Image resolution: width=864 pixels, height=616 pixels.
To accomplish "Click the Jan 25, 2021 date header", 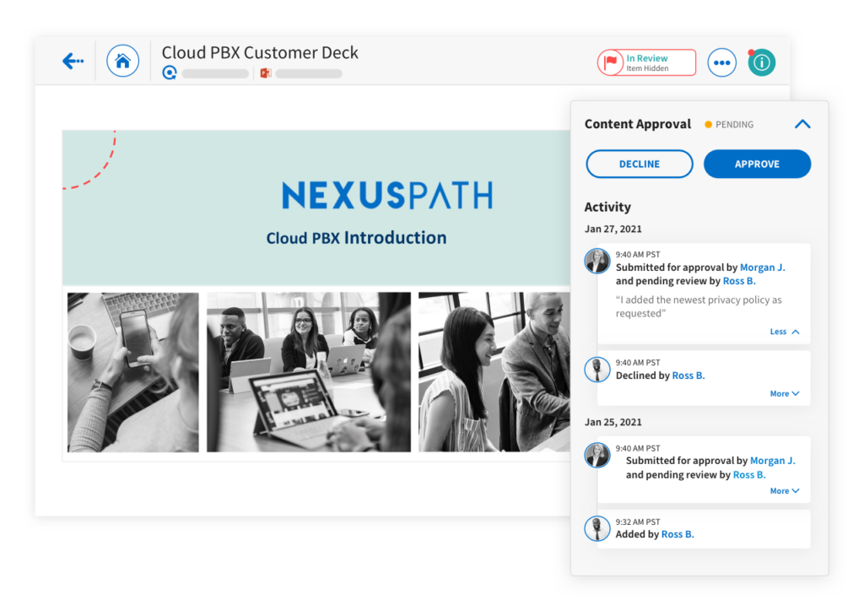I will point(613,422).
